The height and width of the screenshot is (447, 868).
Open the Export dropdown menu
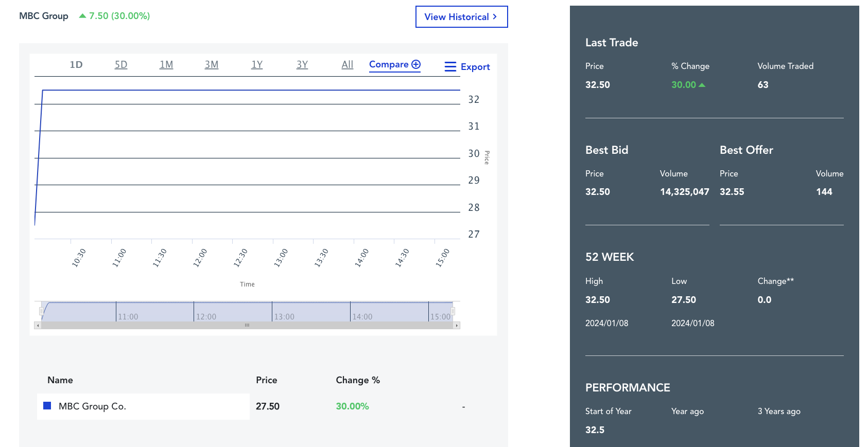tap(475, 67)
